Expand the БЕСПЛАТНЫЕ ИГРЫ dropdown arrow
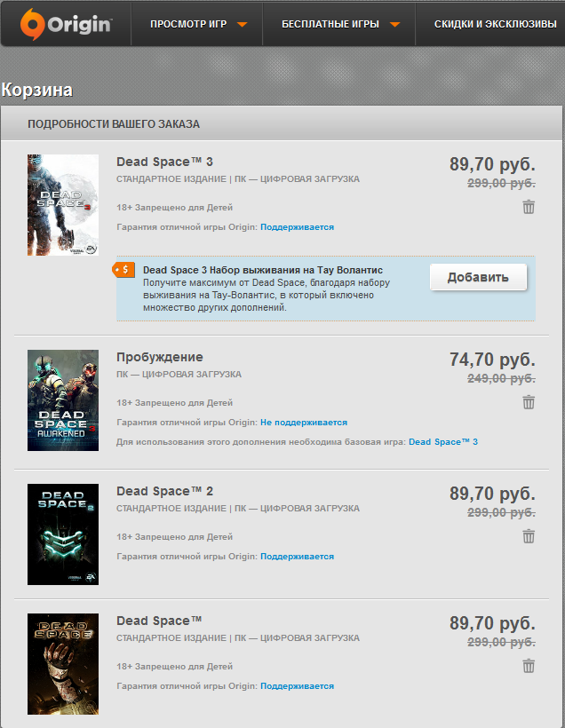The image size is (565, 728). (x=394, y=25)
